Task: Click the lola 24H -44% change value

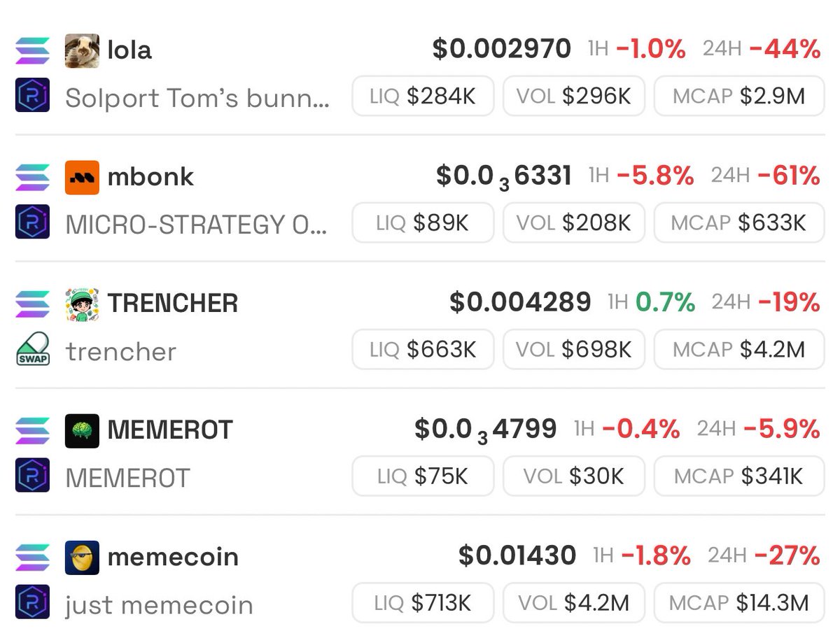Action: click(785, 50)
